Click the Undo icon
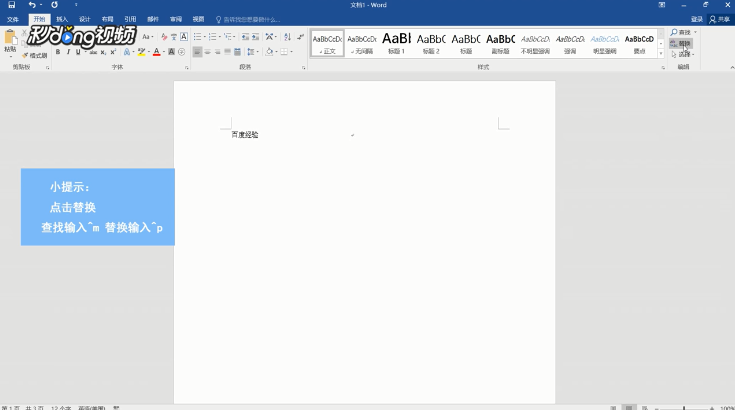 32,5
